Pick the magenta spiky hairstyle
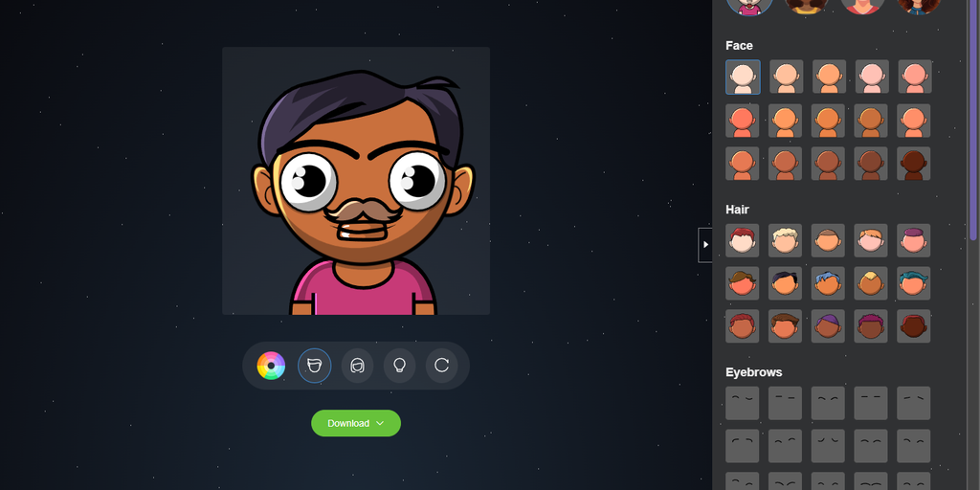Viewport: 980px width, 490px height. (871, 326)
